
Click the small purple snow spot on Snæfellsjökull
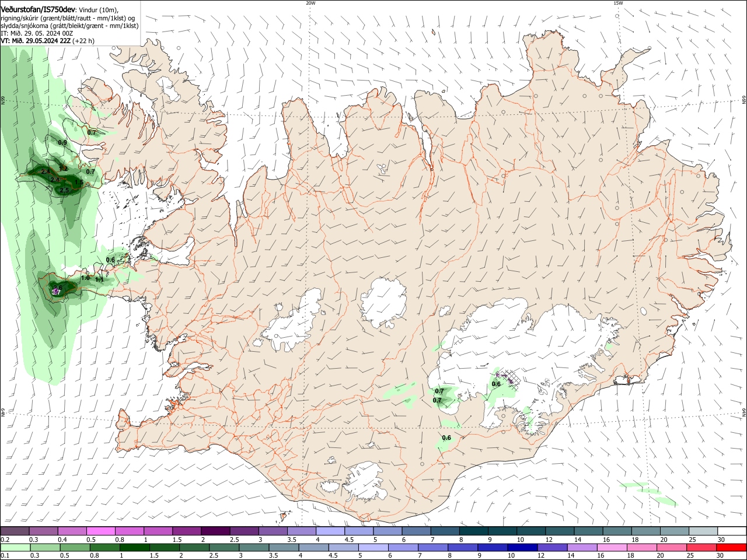tap(56, 290)
